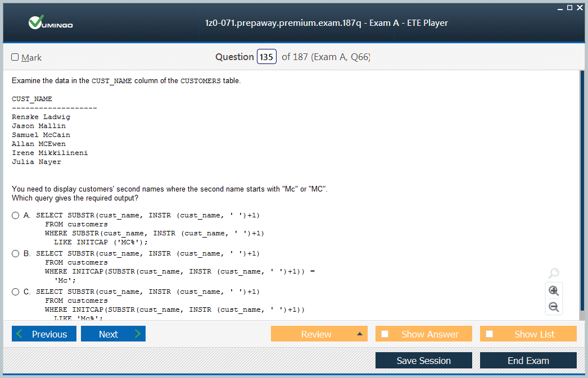Viewport: 588px width, 378px height.
Task: Click the 'Jason Mallin' data row
Action: (39, 126)
